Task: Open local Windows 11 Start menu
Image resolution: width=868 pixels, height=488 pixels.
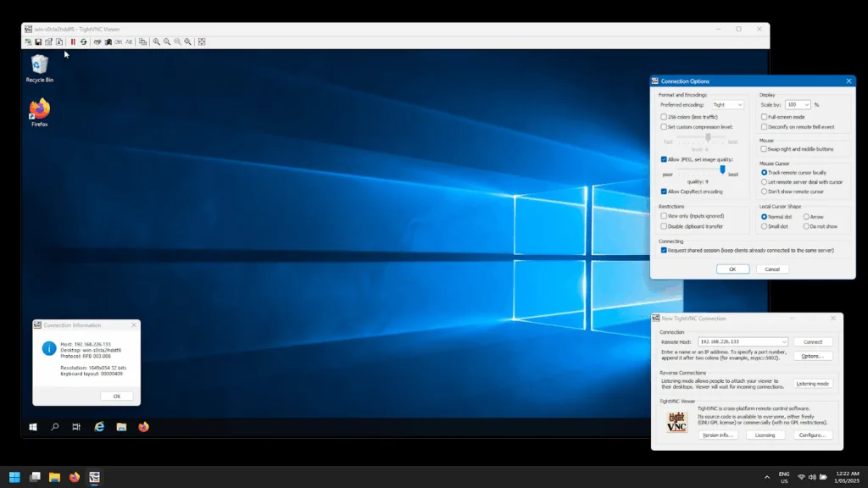Action: [x=14, y=477]
